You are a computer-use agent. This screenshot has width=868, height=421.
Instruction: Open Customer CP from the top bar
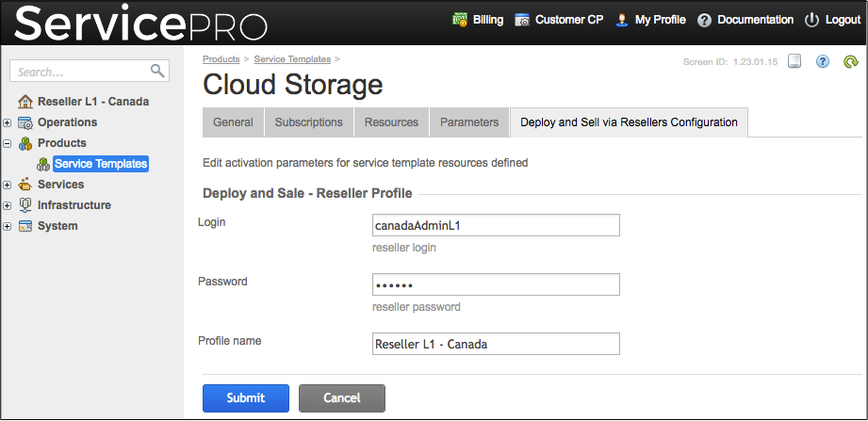(x=522, y=20)
